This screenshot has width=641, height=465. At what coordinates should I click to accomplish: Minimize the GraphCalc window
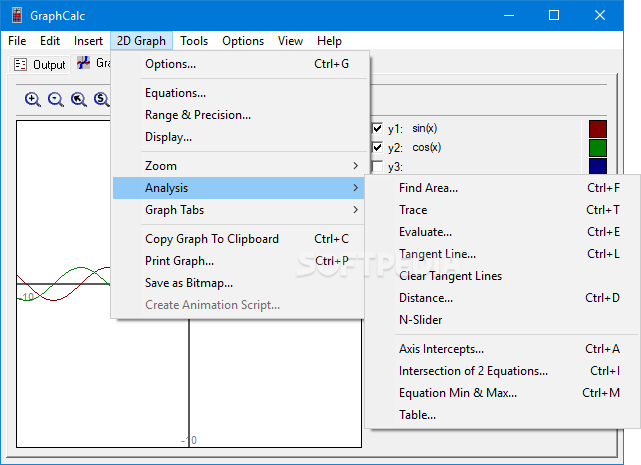509,16
